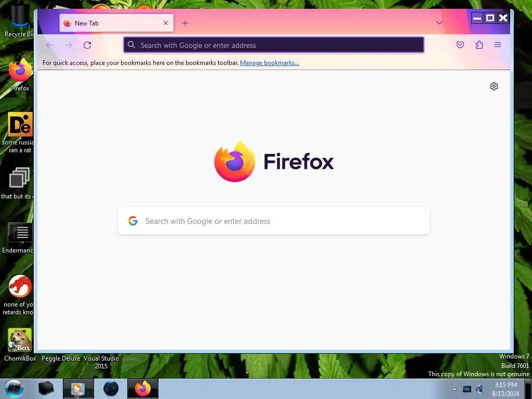Open the Windows Start button
Image resolution: width=532 pixels, height=399 pixels.
click(14, 389)
